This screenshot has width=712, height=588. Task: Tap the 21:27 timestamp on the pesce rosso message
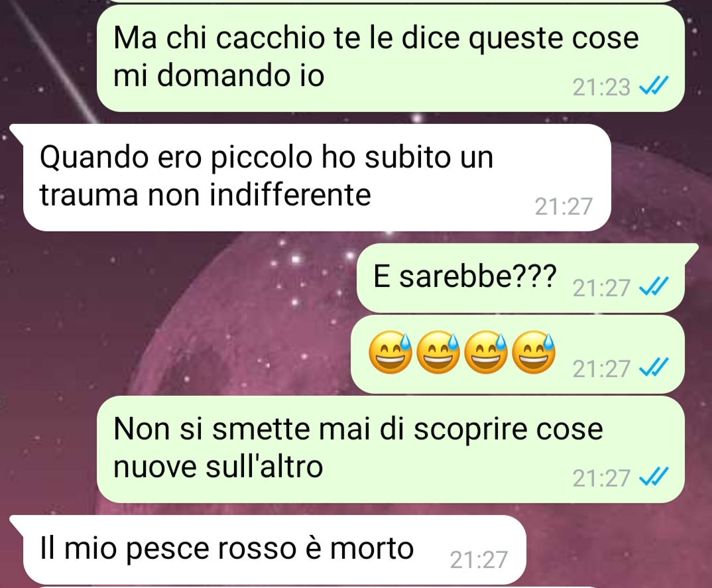click(x=479, y=560)
